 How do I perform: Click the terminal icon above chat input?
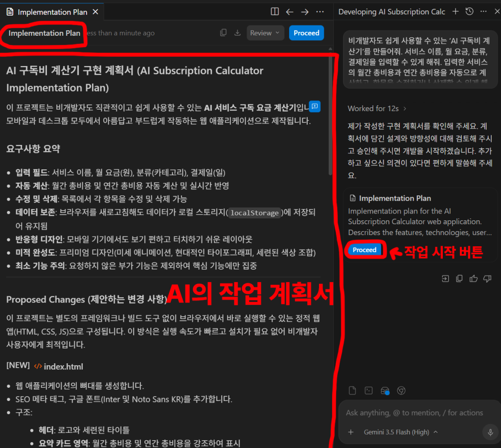point(369,390)
